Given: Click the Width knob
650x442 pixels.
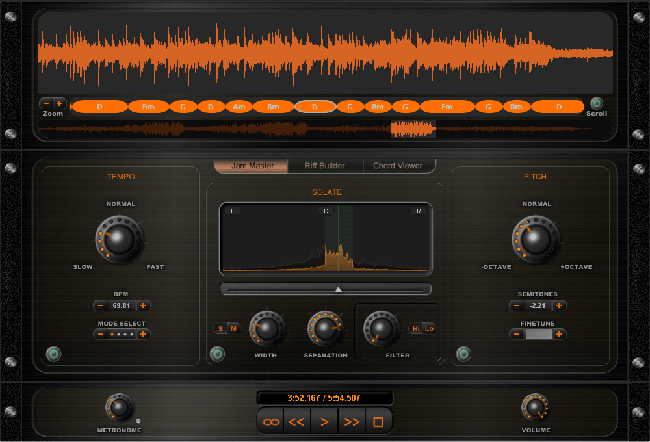Looking at the screenshot, I should 266,329.
